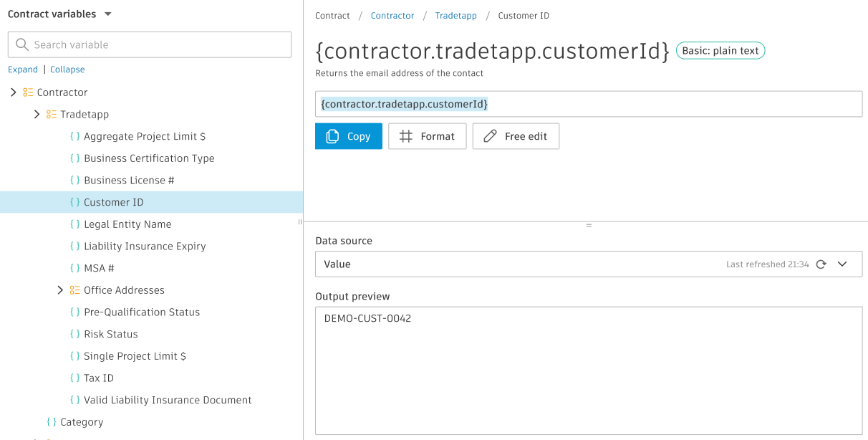Click the search magnifier icon in variable search
Screen dimensions: 868x440
(x=21, y=44)
